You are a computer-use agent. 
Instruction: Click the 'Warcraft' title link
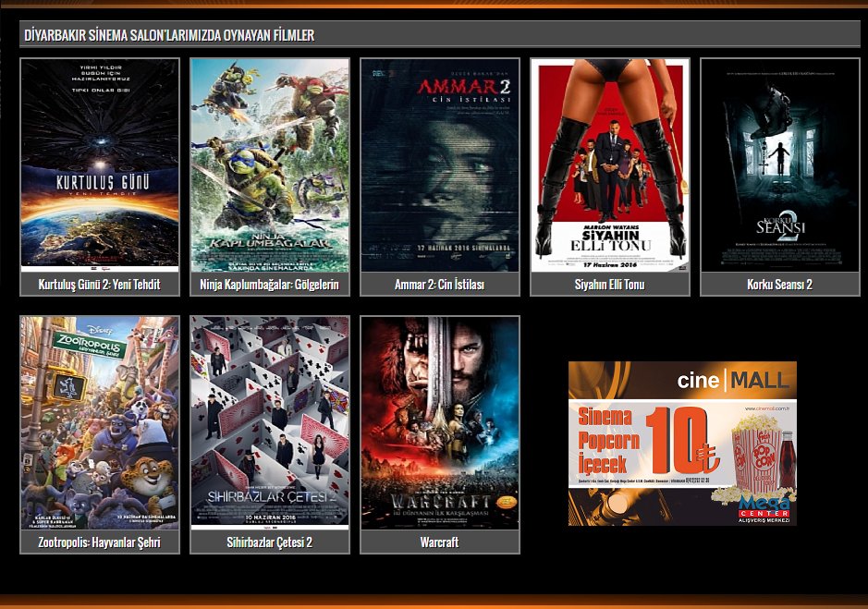click(x=439, y=542)
